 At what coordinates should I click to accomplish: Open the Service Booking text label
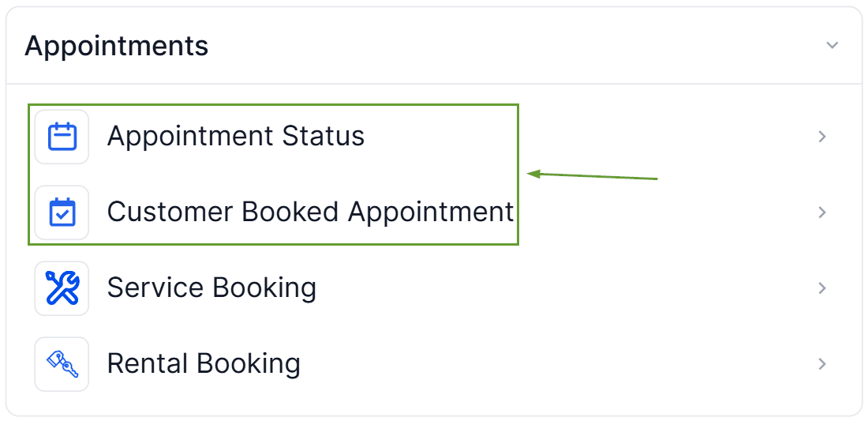point(211,288)
